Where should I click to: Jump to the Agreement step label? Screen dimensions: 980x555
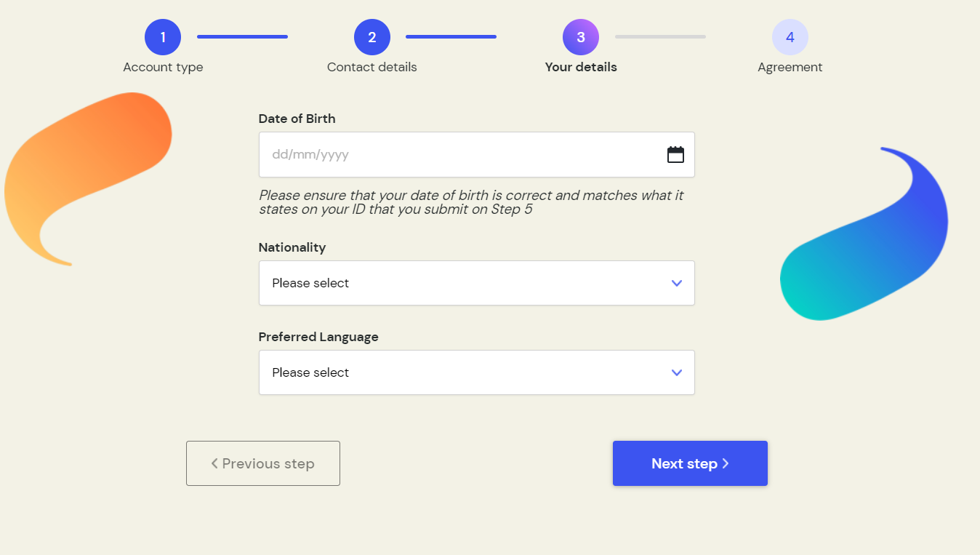click(790, 67)
